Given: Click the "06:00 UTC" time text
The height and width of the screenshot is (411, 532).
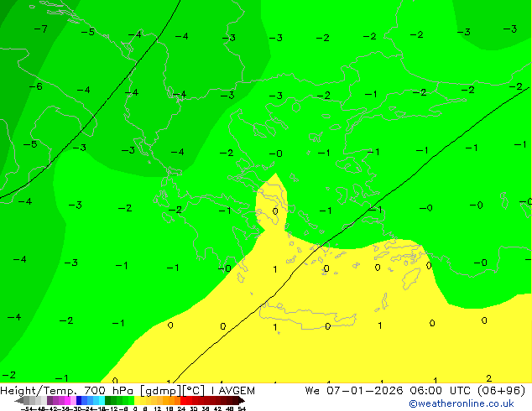Looking at the screenshot, I should point(440,391).
